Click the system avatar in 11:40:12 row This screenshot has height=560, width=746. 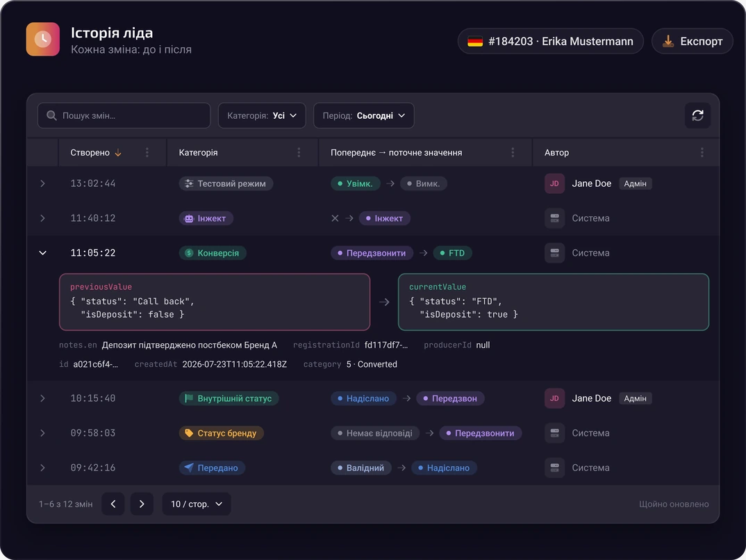(554, 218)
